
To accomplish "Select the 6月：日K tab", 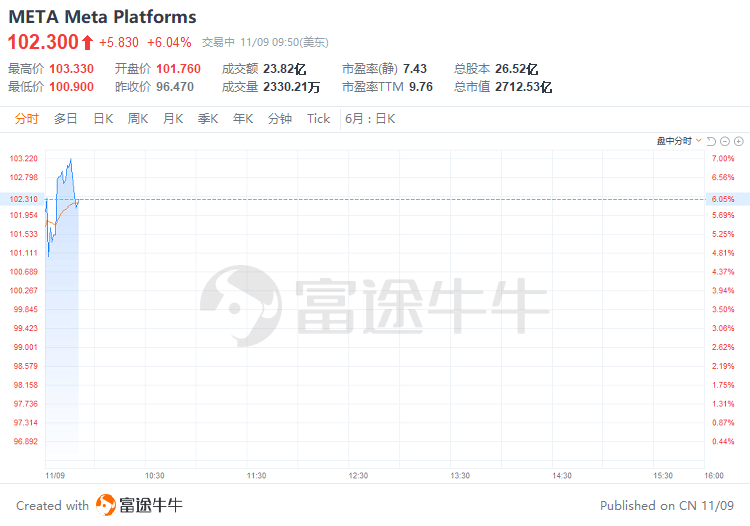I will (x=370, y=119).
